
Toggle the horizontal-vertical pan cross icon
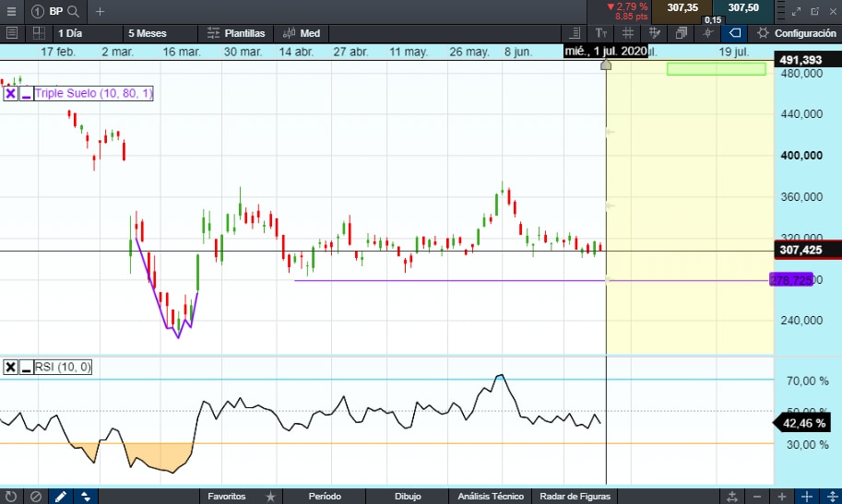tap(807, 497)
